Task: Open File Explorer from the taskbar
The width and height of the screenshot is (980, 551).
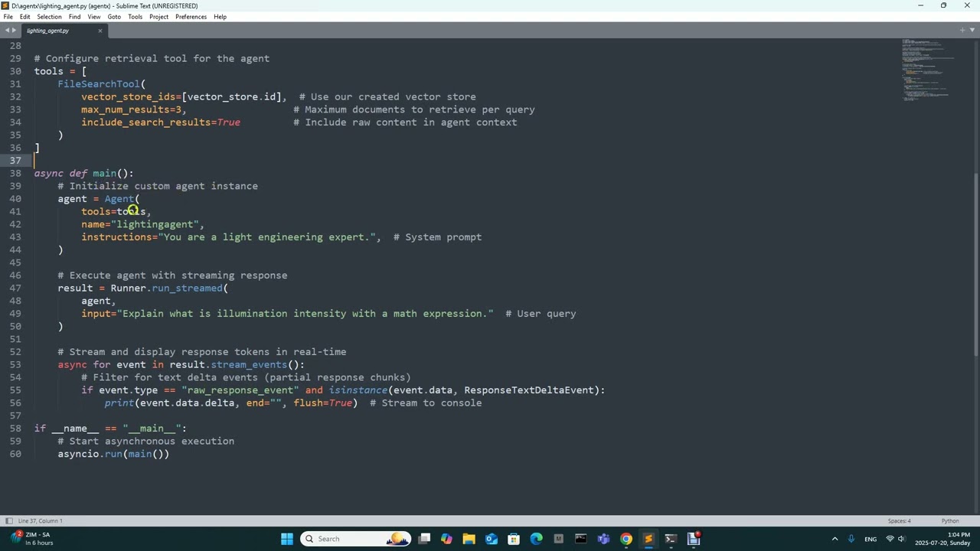Action: [x=469, y=539]
